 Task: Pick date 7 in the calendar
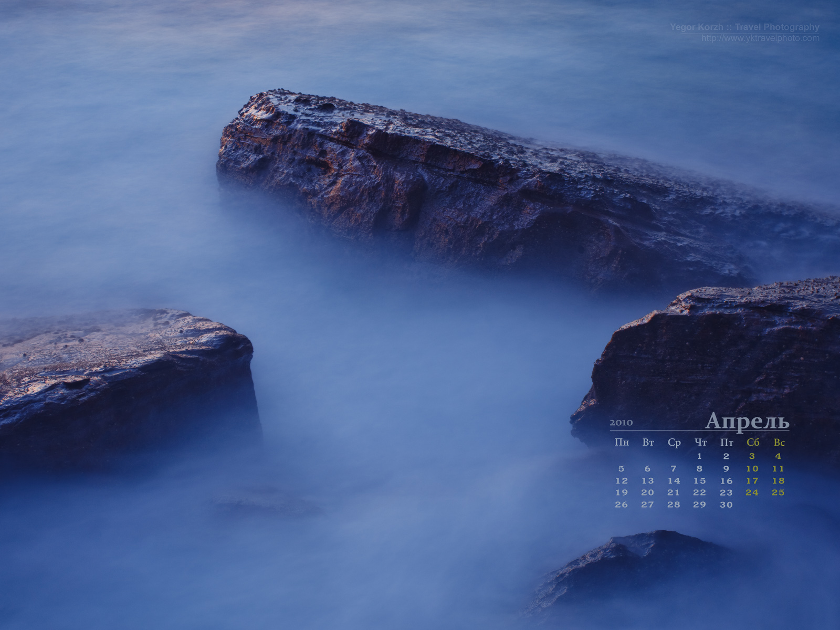tap(674, 468)
